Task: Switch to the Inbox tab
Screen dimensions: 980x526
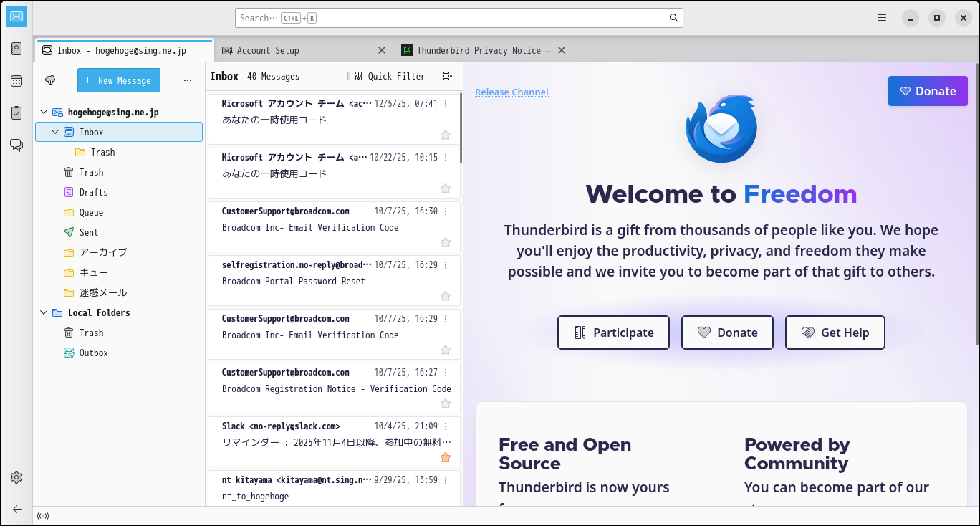Action: [x=124, y=50]
